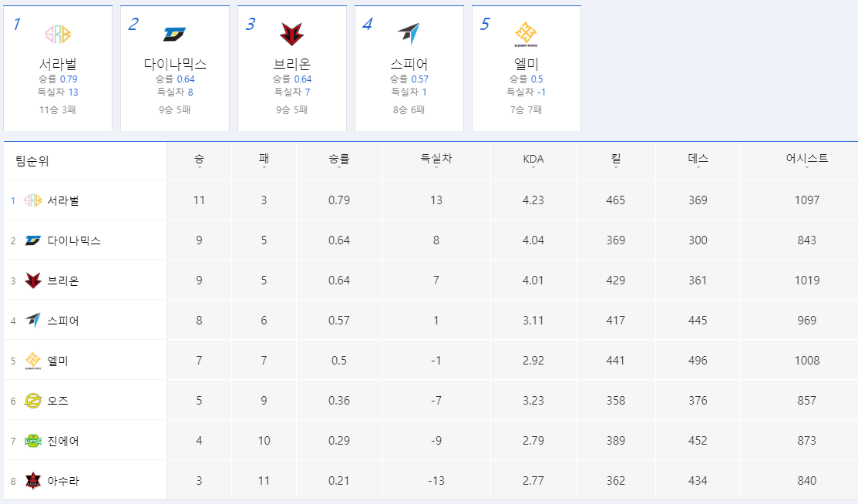Select 엘미 name in rank 5 card
Image resolution: width=858 pixels, height=504 pixels.
pyautogui.click(x=526, y=64)
